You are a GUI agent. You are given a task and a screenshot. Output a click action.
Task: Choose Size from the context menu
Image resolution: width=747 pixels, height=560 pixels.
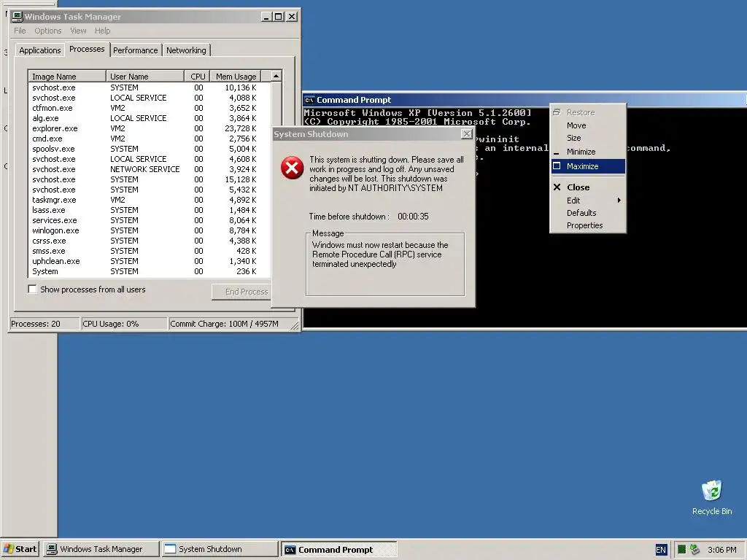click(588, 138)
